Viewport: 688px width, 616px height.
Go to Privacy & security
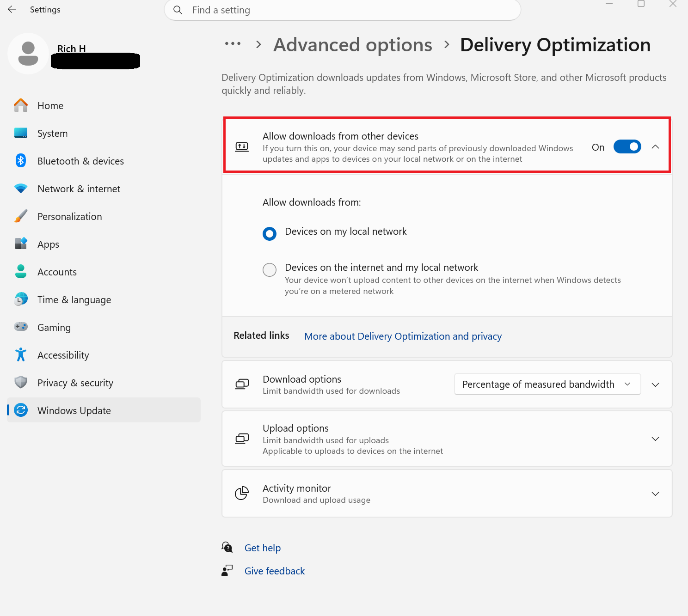pyautogui.click(x=104, y=383)
